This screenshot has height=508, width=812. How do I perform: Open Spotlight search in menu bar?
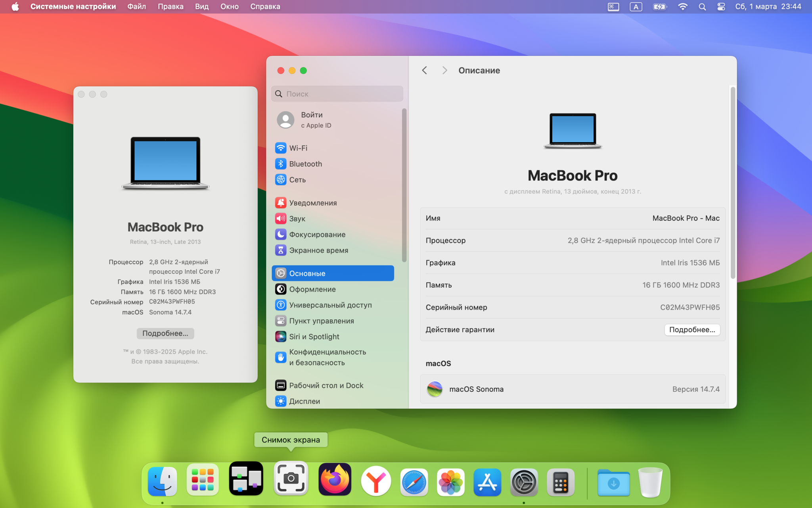(x=702, y=6)
